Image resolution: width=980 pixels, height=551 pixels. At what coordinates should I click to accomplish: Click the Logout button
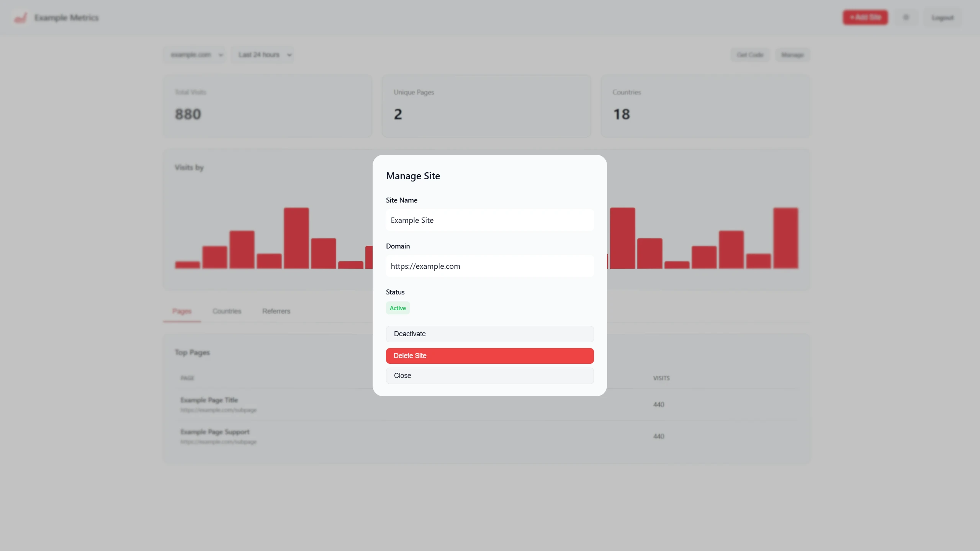click(x=943, y=17)
